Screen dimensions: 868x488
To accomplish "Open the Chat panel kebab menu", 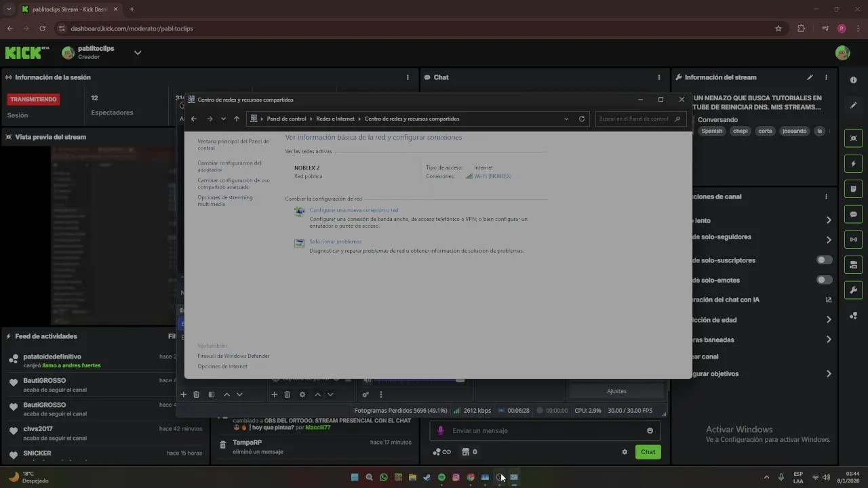I will coord(659,77).
